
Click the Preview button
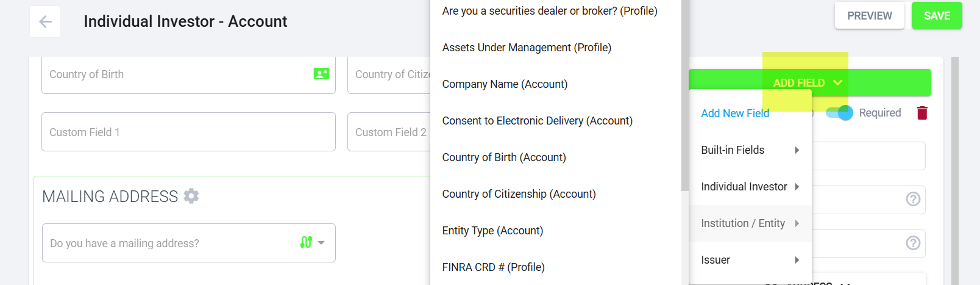(x=869, y=16)
